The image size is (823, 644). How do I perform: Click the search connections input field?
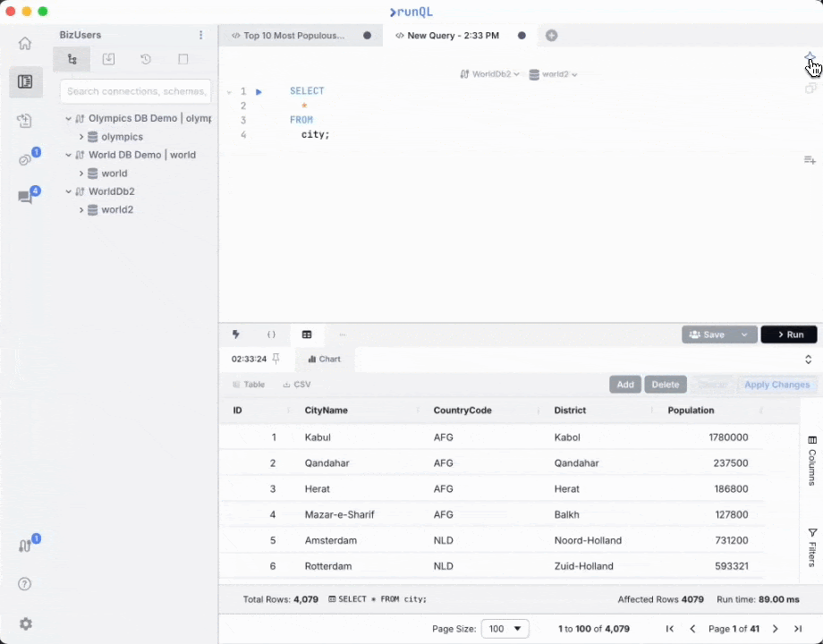pos(135,91)
